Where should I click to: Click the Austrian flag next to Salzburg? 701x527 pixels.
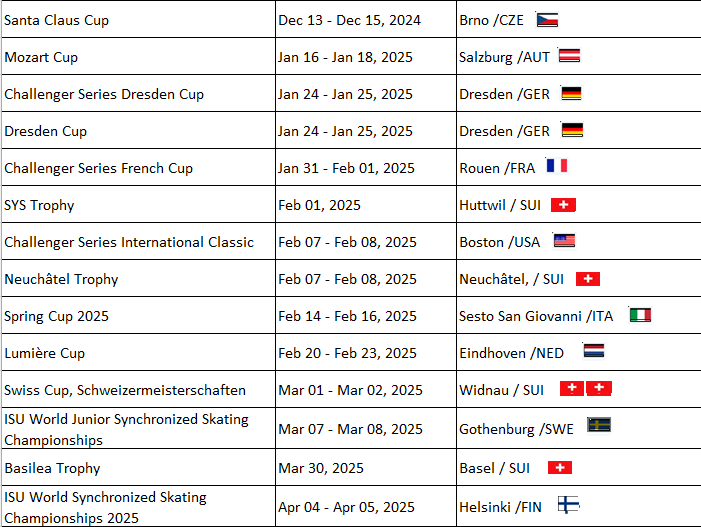[569, 56]
